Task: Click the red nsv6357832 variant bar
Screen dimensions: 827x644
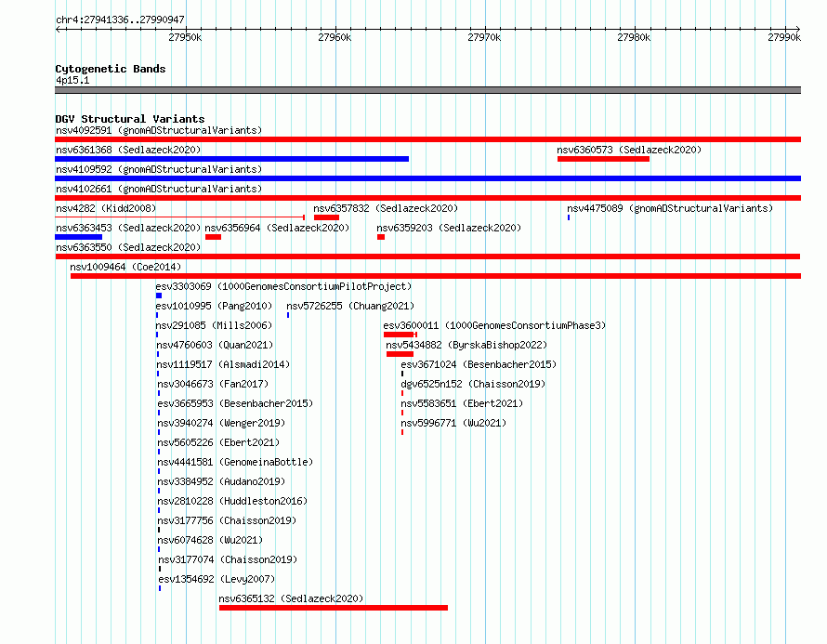Action: (326, 217)
